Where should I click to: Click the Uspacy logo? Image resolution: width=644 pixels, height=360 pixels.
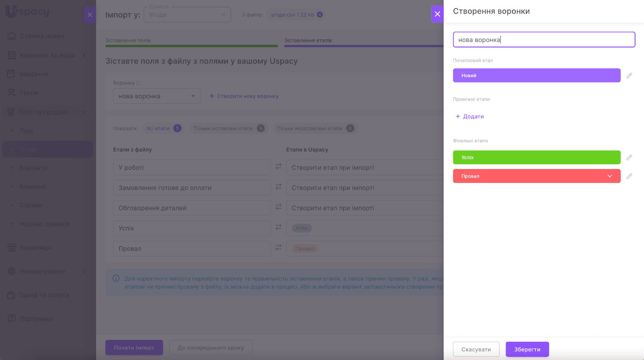(x=27, y=12)
